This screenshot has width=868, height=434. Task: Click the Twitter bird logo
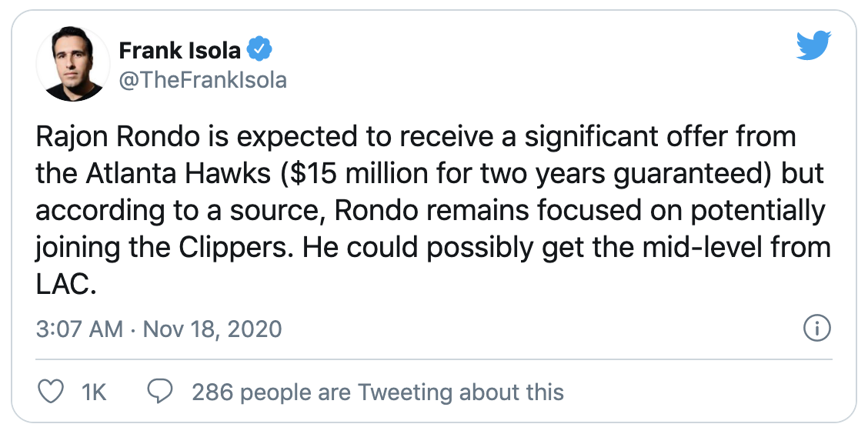814,46
